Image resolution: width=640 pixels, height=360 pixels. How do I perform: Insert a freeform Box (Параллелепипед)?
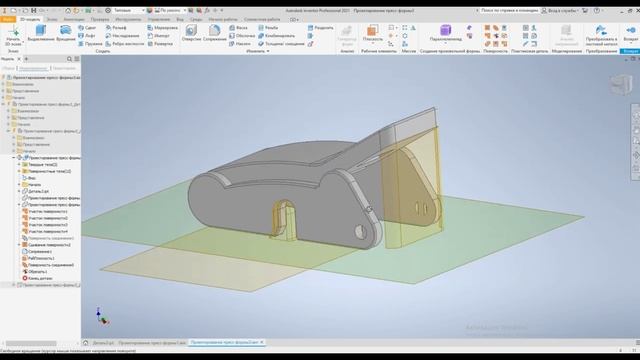tap(445, 33)
